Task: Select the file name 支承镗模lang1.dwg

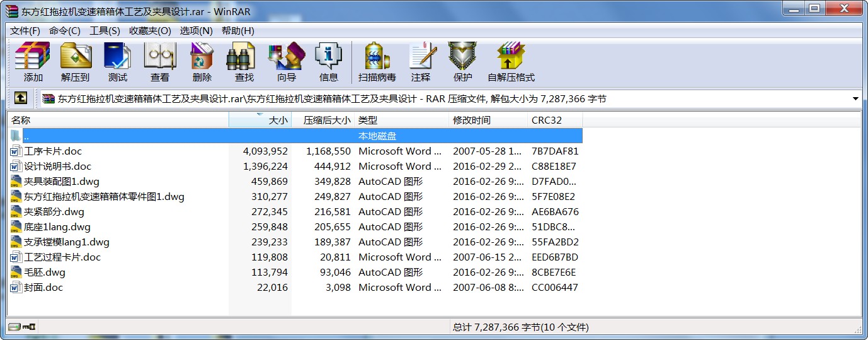Action: click(x=67, y=242)
